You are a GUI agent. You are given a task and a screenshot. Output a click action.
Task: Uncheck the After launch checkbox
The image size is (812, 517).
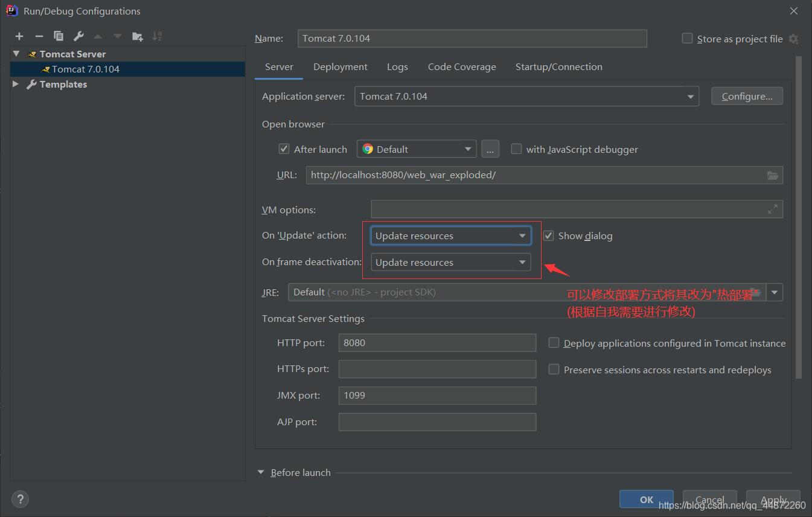pos(284,149)
